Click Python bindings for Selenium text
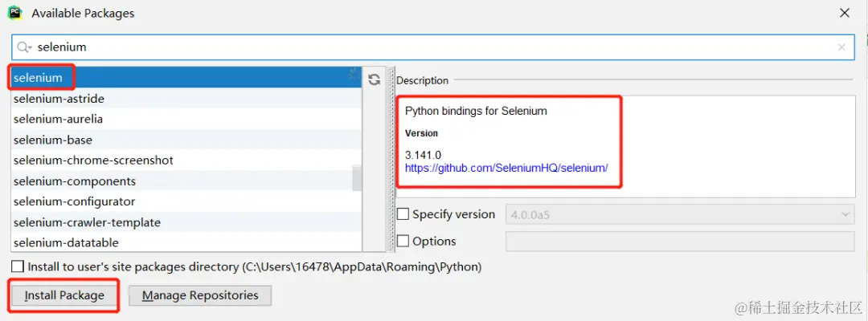Viewport: 868px width, 321px height. pos(476,111)
